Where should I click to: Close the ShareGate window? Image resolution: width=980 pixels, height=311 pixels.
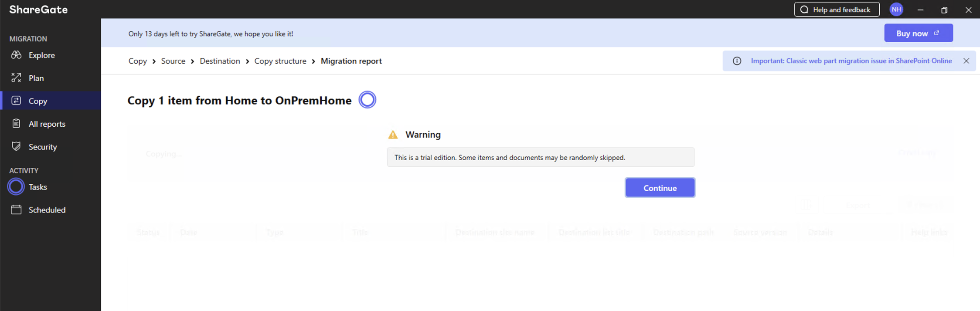click(x=968, y=10)
